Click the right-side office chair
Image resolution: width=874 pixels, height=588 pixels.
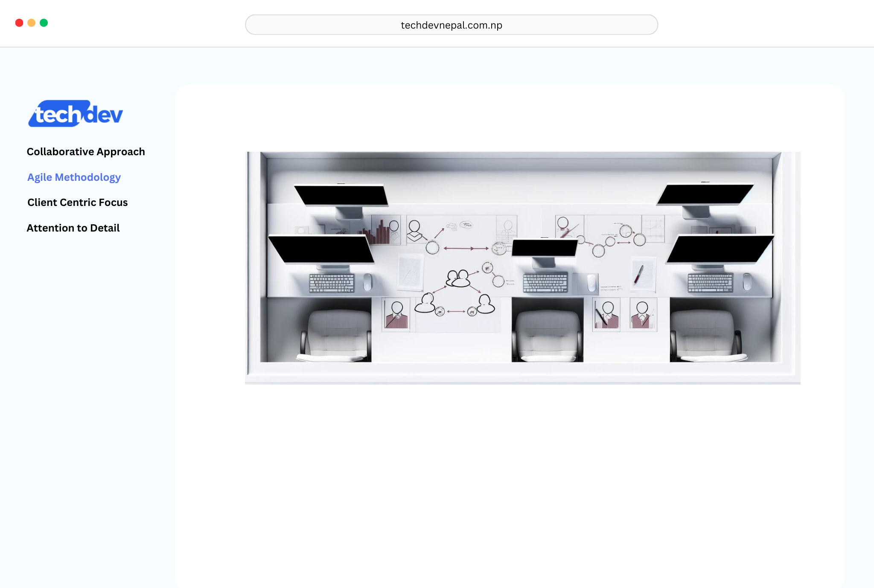click(x=706, y=336)
